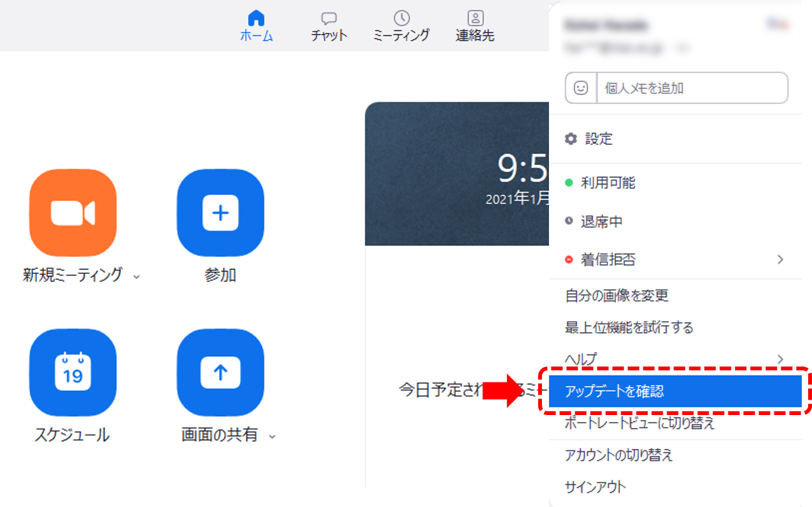
Task: Open the Schedule calendar icon
Action: click(x=73, y=372)
